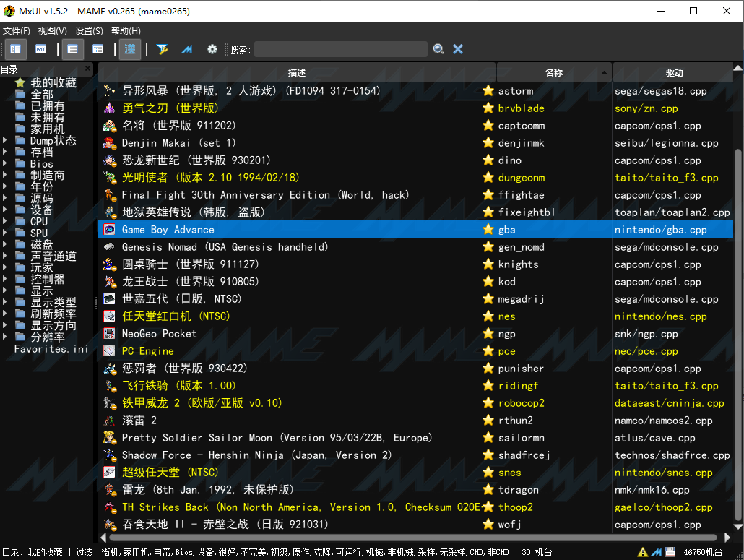Image resolution: width=744 pixels, height=560 pixels.
Task: Select the 滚雷 2 game row
Action: coord(415,421)
